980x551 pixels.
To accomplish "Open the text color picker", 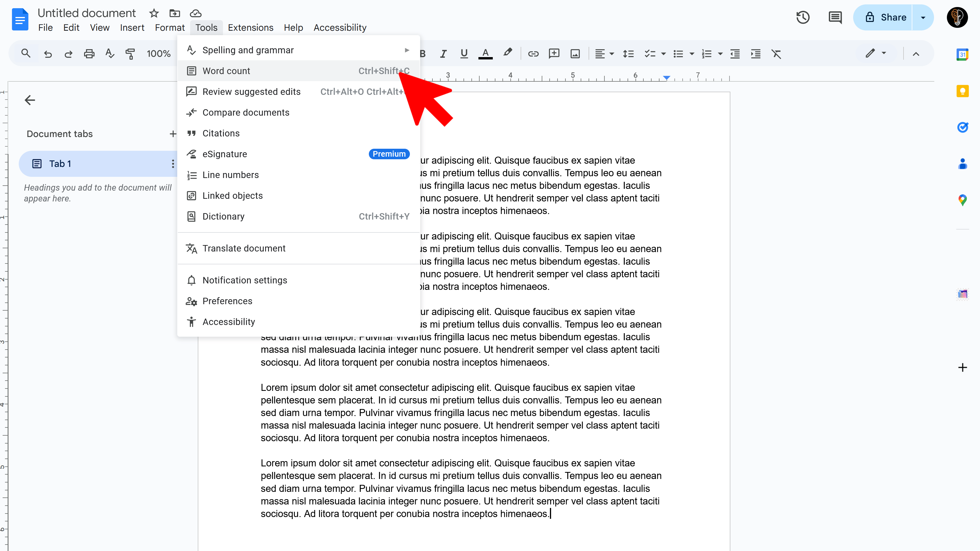I will 485,54.
